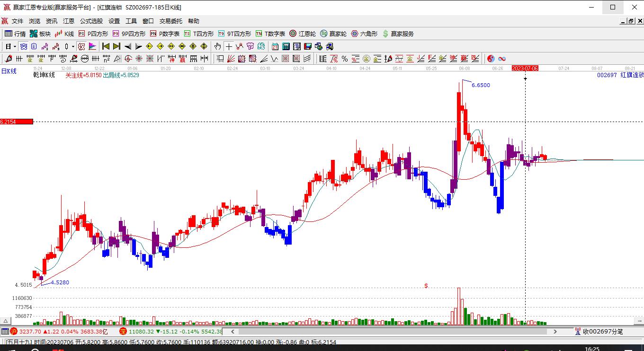
Task: Open the 板块 sector view
Action: [x=40, y=34]
